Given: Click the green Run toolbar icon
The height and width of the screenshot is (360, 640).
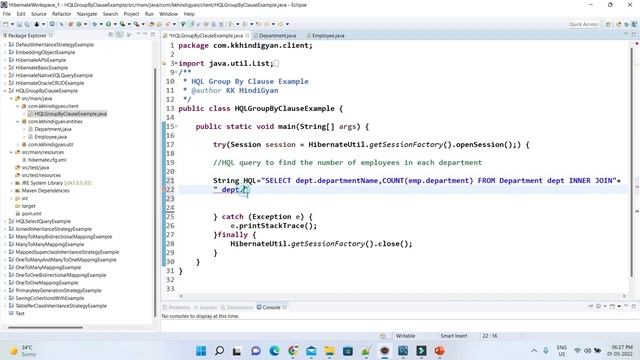Looking at the screenshot, I should pos(109,24).
